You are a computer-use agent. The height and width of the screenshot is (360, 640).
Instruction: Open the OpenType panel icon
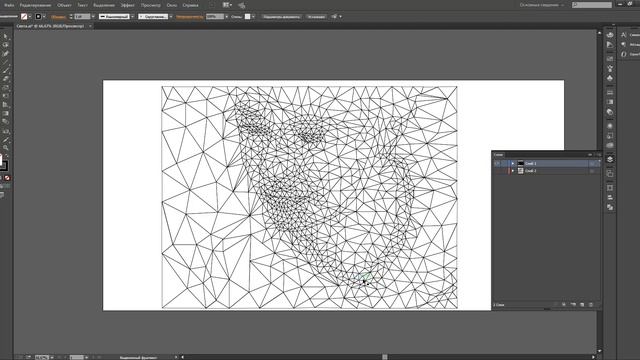click(624, 54)
